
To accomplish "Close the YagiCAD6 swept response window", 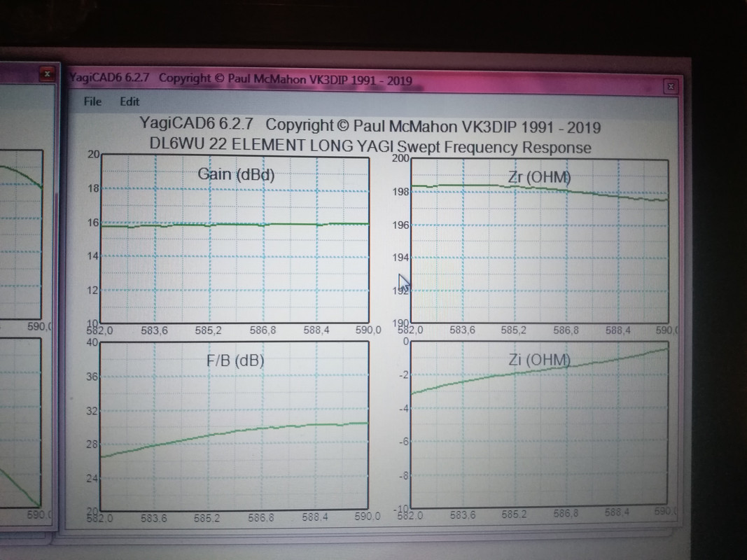I will pos(670,86).
